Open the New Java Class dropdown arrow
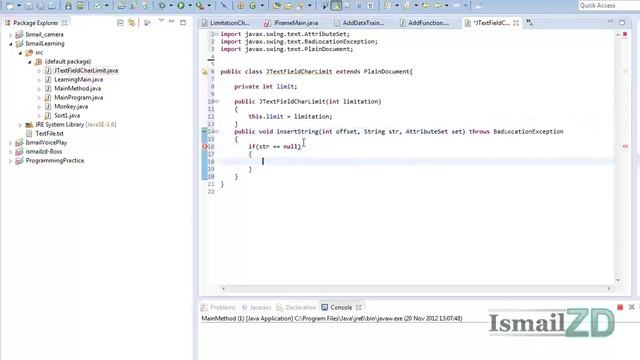Screen dimensions: 640x360 pyautogui.click(x=262, y=6)
